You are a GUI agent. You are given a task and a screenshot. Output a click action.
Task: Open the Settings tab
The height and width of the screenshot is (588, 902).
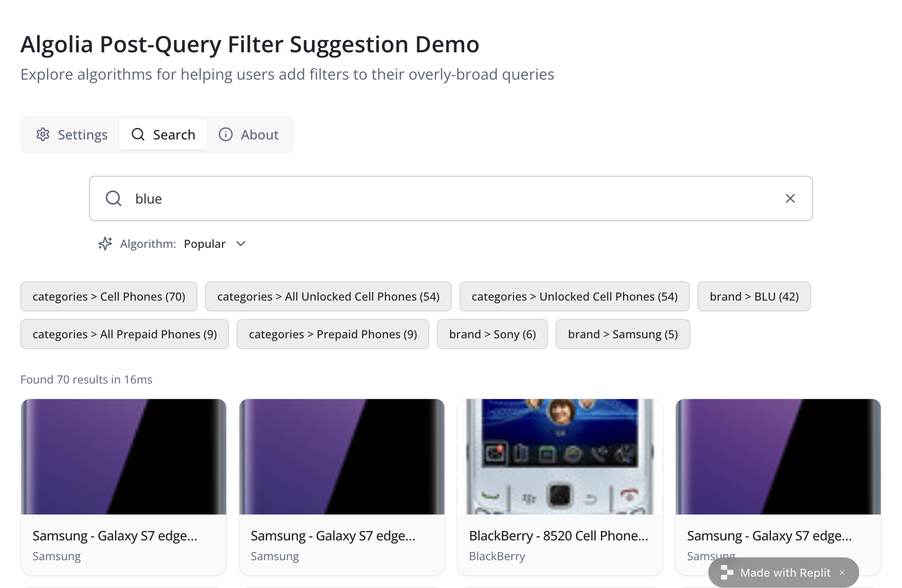click(x=72, y=135)
